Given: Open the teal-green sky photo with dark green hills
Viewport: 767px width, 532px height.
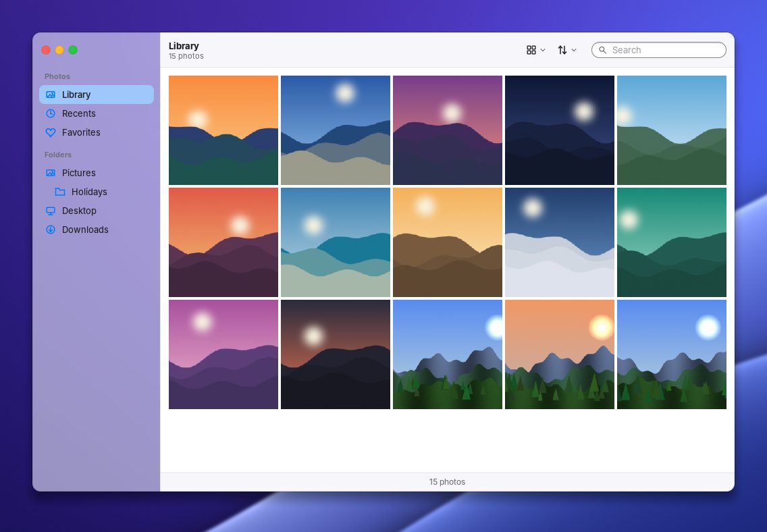Looking at the screenshot, I should coord(672,242).
